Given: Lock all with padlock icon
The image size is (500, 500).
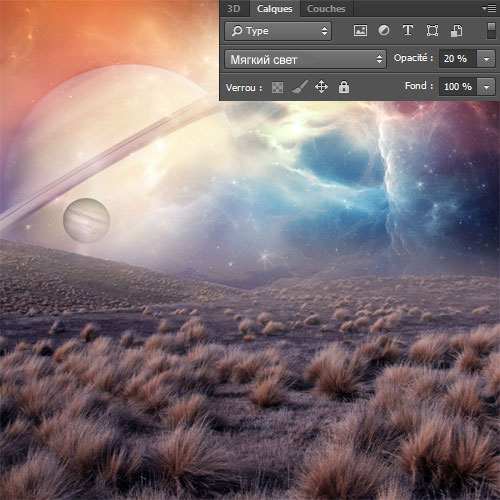Looking at the screenshot, I should point(344,87).
